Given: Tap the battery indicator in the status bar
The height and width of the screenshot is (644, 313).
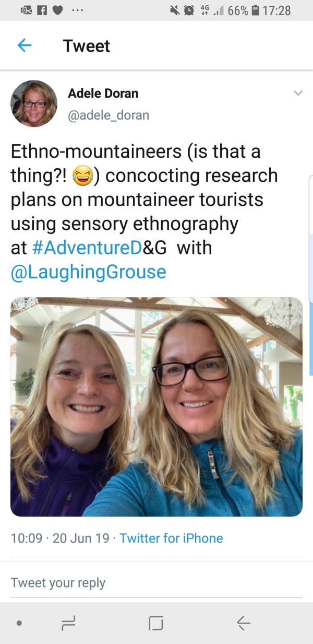Looking at the screenshot, I should point(256,10).
